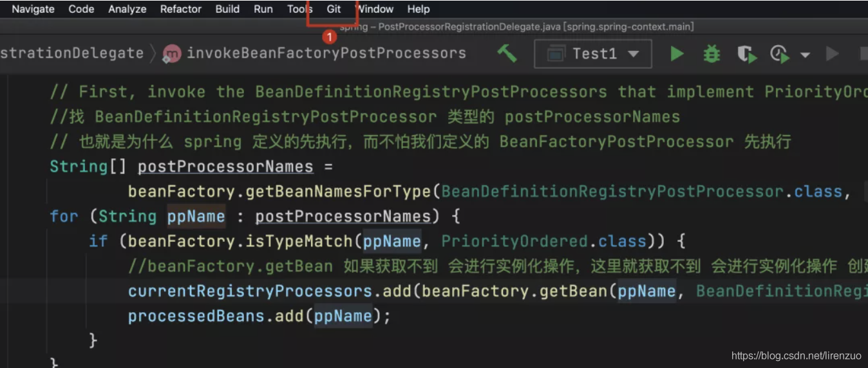Click the closing brace below processedBeans.add
Viewport: 868px width, 368px height.
pyautogui.click(x=93, y=340)
